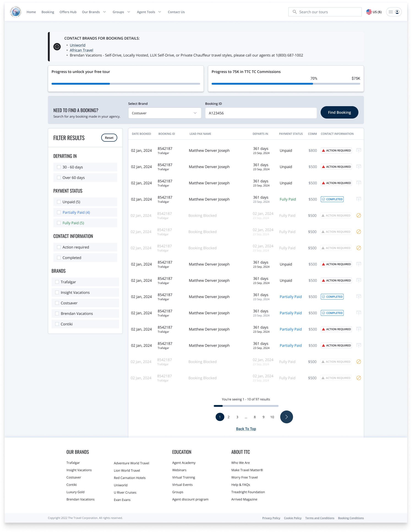Check the Unpaid (5) filter

[59, 202]
